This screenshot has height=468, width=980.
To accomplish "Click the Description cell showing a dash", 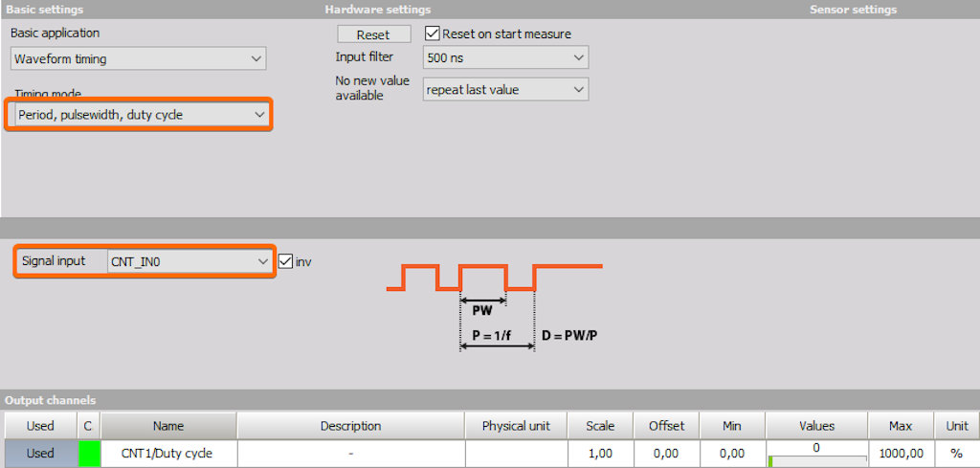I will (350, 454).
